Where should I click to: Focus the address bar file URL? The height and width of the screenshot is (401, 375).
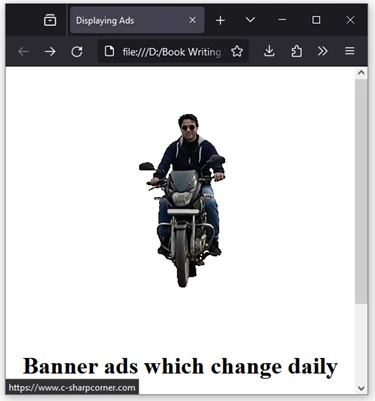tap(172, 52)
